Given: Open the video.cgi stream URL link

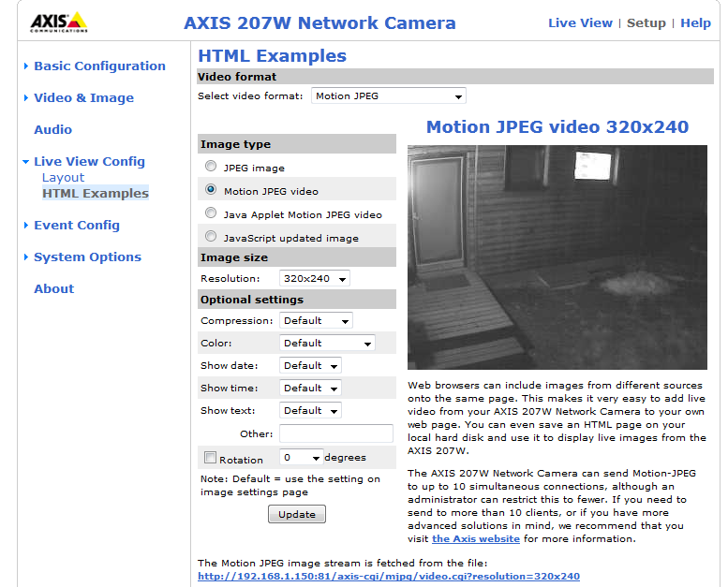Looking at the screenshot, I should click(x=389, y=577).
